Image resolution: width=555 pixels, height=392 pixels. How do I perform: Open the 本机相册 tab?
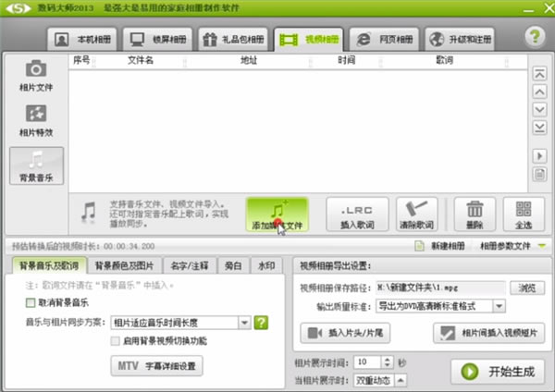(82, 39)
